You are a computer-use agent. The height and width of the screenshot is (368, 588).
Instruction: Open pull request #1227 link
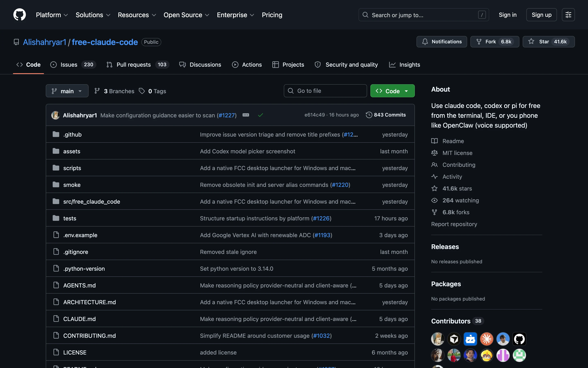[226, 115]
